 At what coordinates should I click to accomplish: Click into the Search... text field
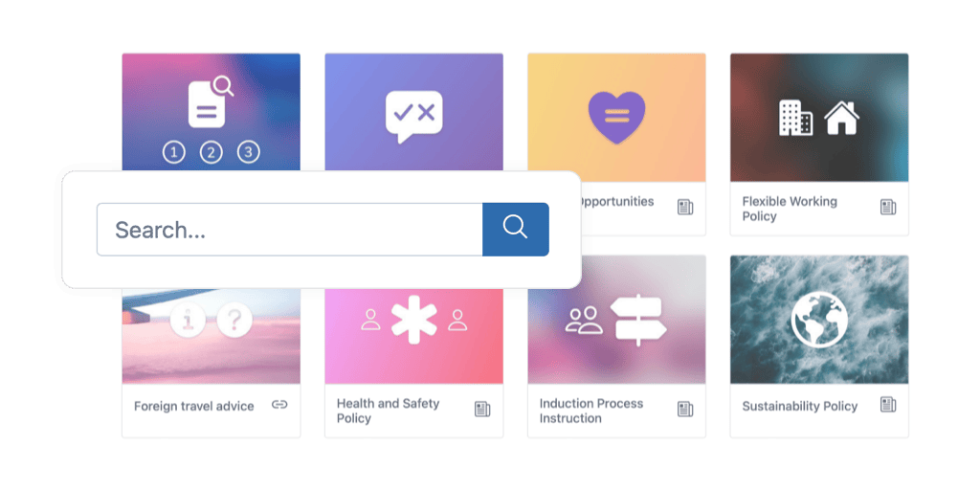tap(289, 230)
